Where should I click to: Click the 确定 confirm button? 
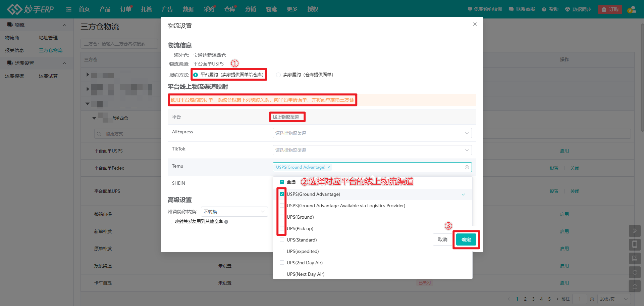(466, 239)
